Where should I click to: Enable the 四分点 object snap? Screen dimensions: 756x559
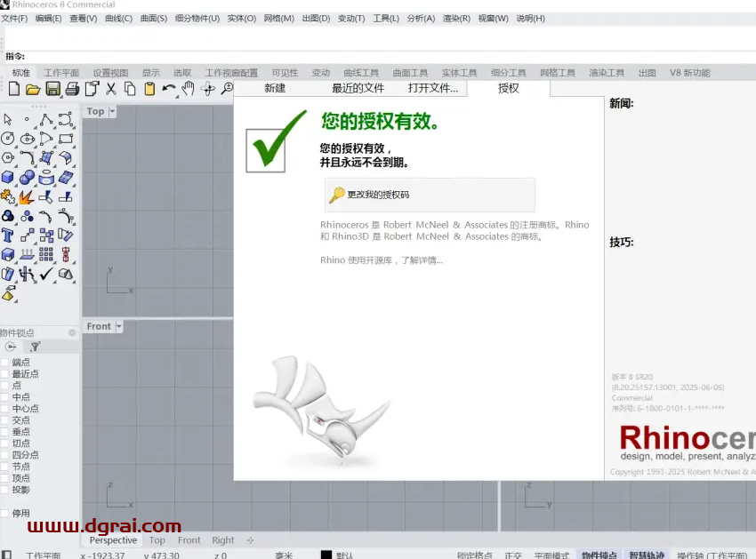[4, 454]
